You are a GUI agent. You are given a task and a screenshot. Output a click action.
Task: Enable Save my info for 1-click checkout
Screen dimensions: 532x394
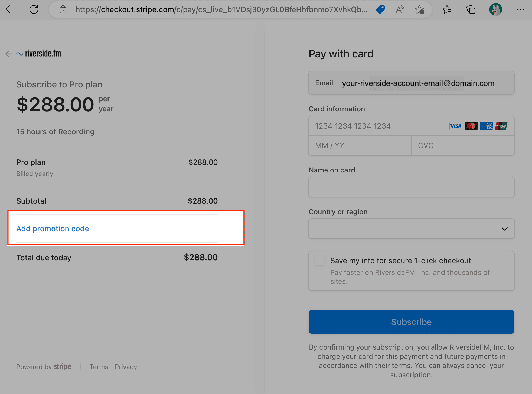click(319, 261)
